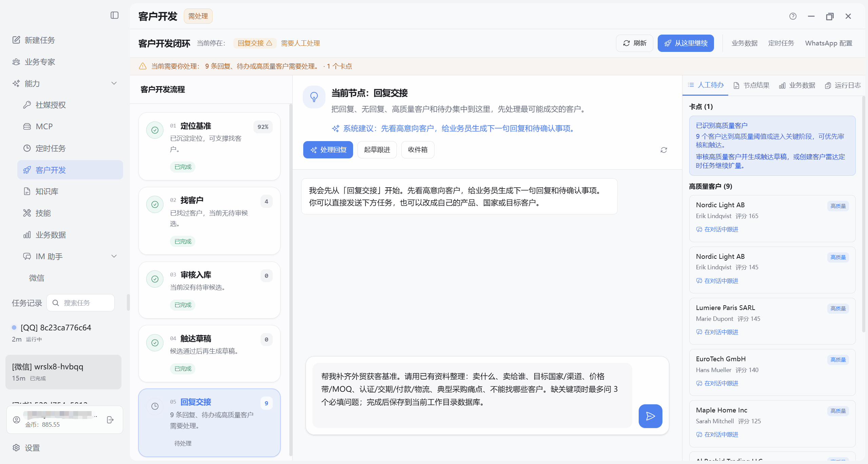Click the 定位基准 completed check icon
Viewport: 868px width, 464px height.
click(155, 130)
